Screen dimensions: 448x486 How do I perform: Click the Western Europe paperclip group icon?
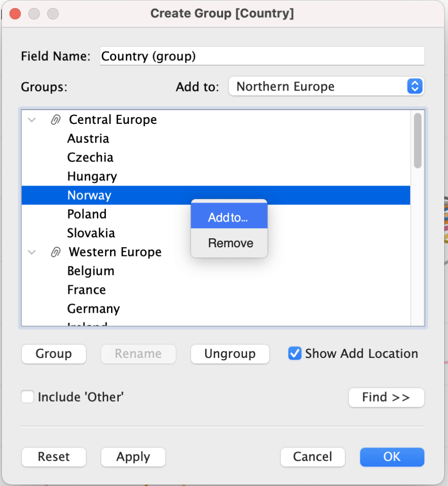56,252
